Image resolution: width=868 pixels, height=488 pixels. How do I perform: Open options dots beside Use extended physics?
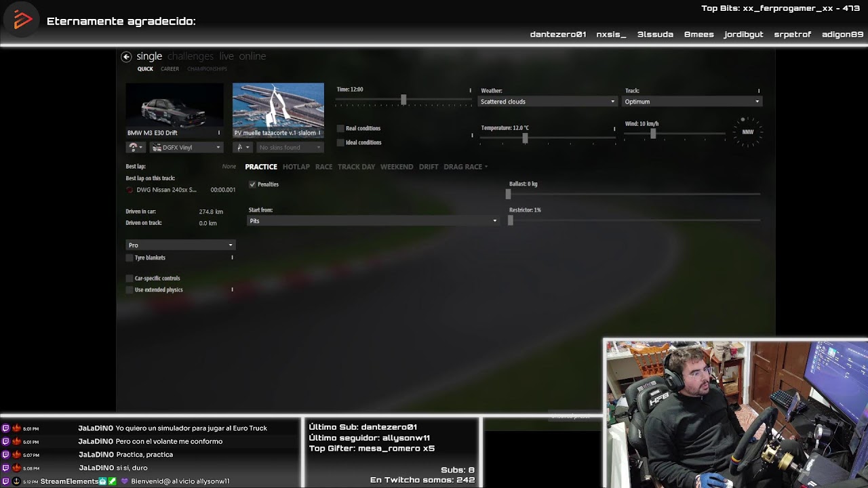[x=232, y=289]
